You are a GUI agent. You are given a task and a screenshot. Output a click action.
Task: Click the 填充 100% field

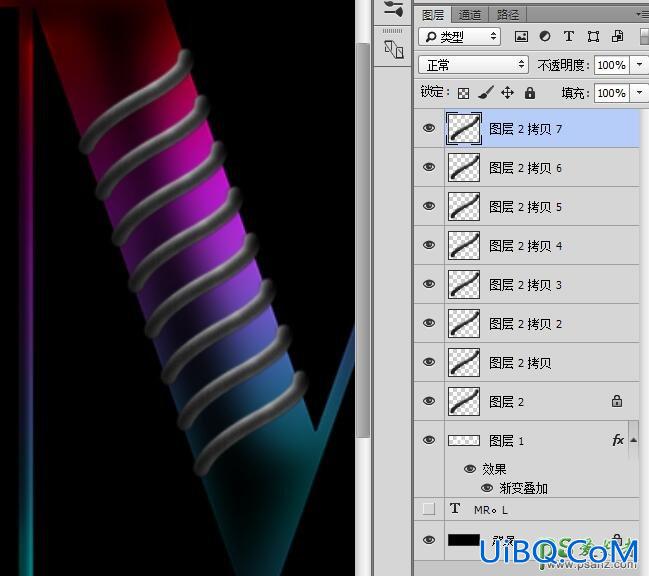[x=612, y=93]
